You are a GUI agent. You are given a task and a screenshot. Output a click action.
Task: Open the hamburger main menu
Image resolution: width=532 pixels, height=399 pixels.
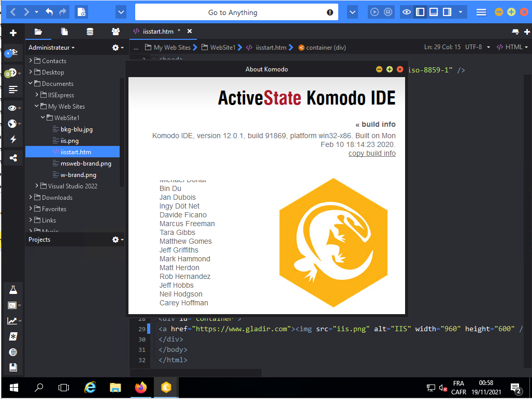pyautogui.click(x=481, y=12)
